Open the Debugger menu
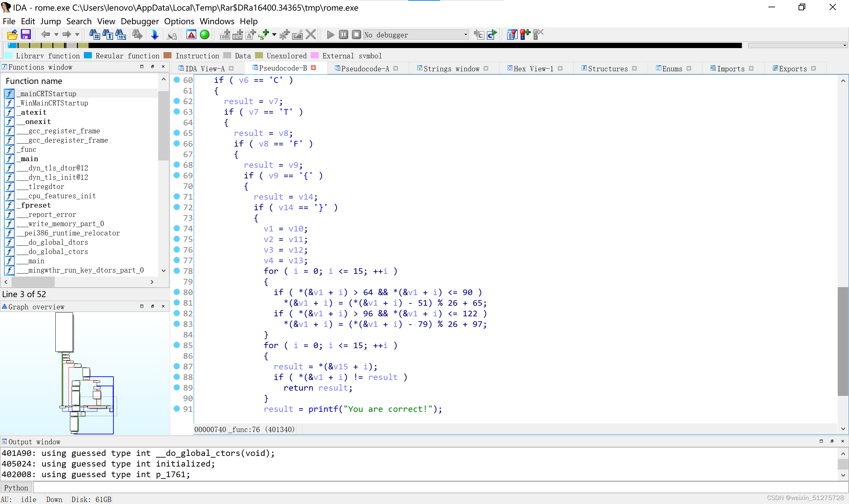This screenshot has width=849, height=504. pyautogui.click(x=140, y=21)
